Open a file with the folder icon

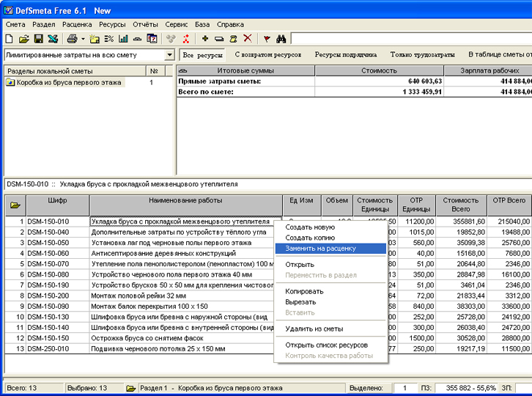tap(23, 39)
